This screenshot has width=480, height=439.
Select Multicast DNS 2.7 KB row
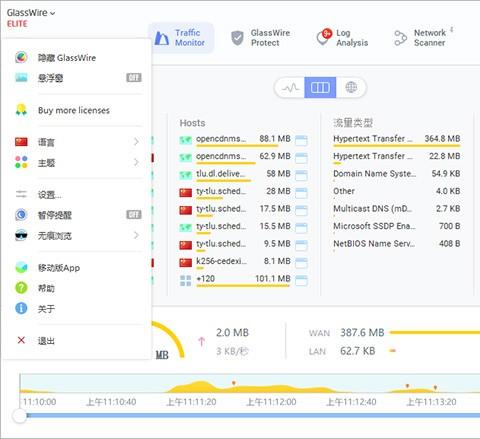[397, 210]
